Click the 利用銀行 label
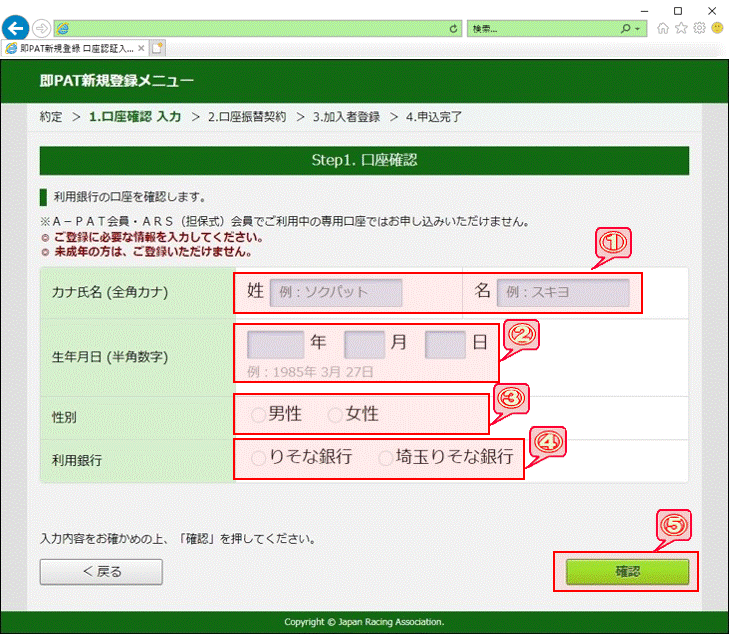The height and width of the screenshot is (634, 730). [x=76, y=460]
